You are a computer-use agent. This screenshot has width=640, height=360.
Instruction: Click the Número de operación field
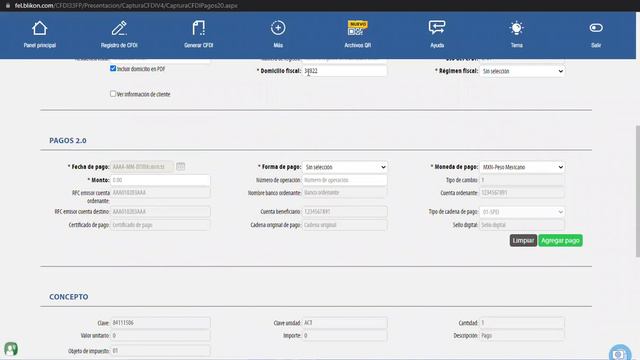(345, 180)
